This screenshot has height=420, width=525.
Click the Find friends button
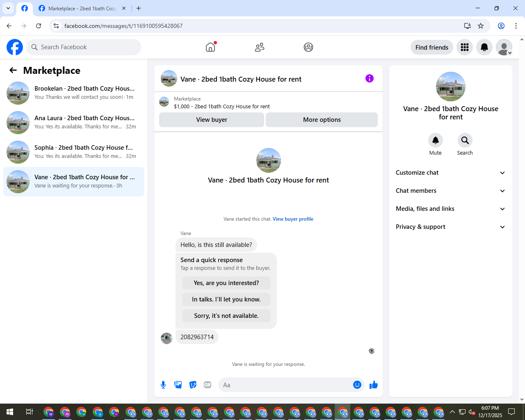(x=432, y=47)
